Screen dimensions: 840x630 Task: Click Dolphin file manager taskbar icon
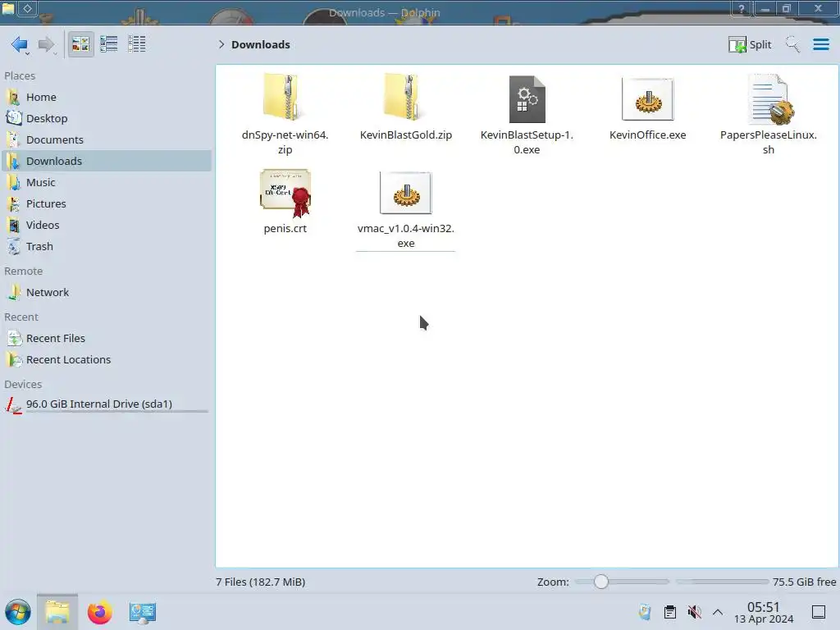coord(57,612)
